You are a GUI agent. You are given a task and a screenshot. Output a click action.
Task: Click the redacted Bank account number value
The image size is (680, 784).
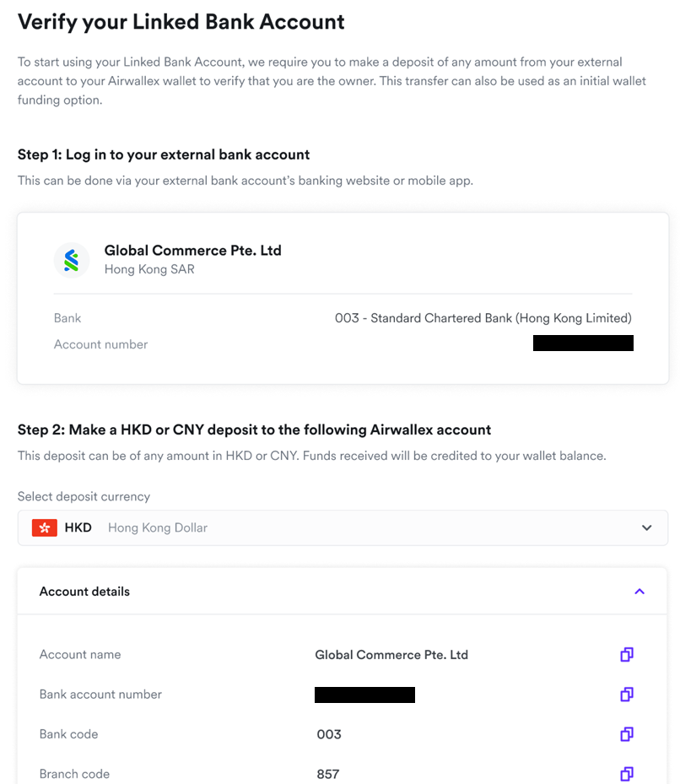pos(364,695)
